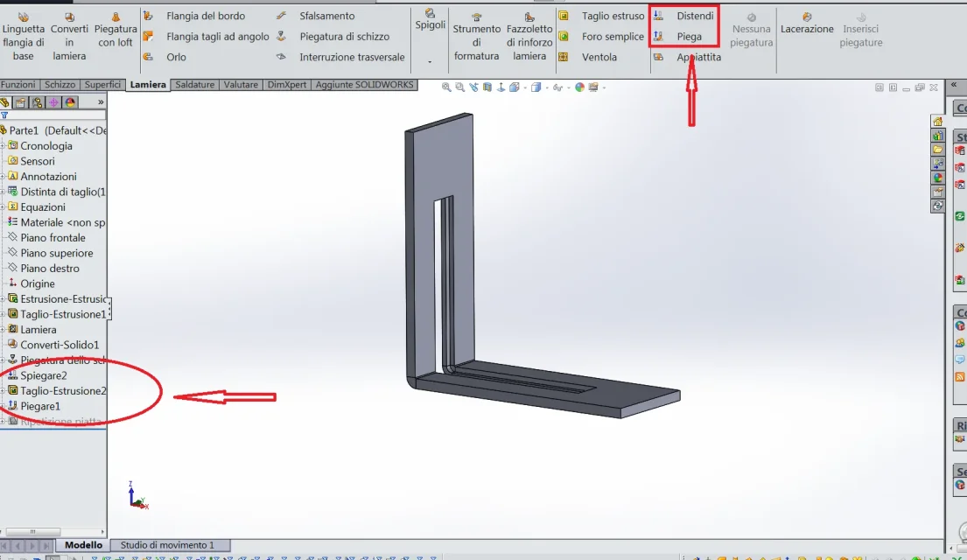Click the Piega fold tool
967x560 pixels.
tap(677, 37)
